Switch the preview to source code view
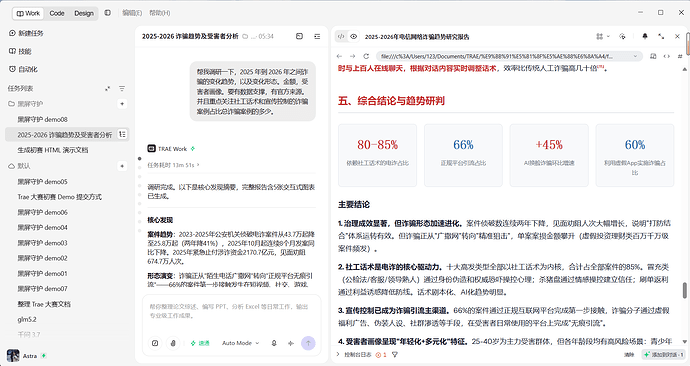The height and width of the screenshot is (366, 690). (341, 37)
